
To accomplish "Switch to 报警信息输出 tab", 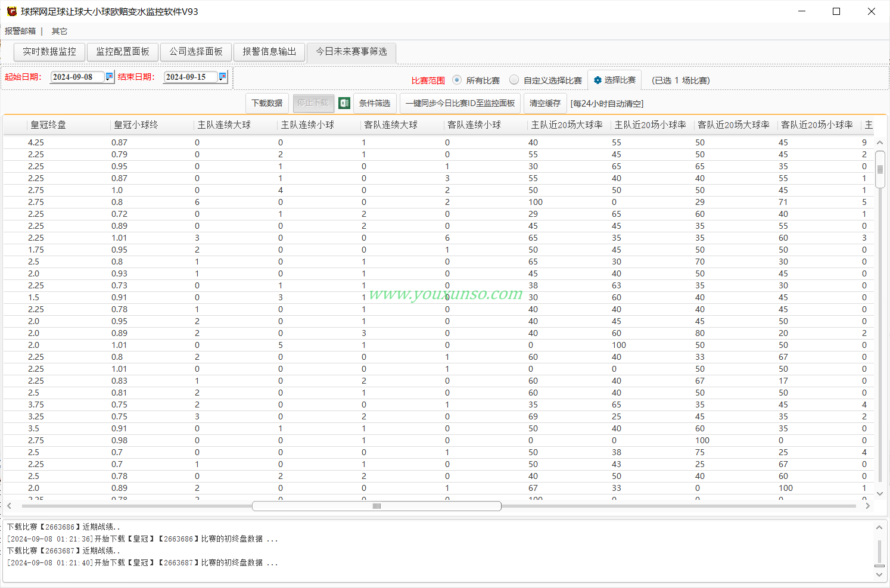I will [269, 52].
